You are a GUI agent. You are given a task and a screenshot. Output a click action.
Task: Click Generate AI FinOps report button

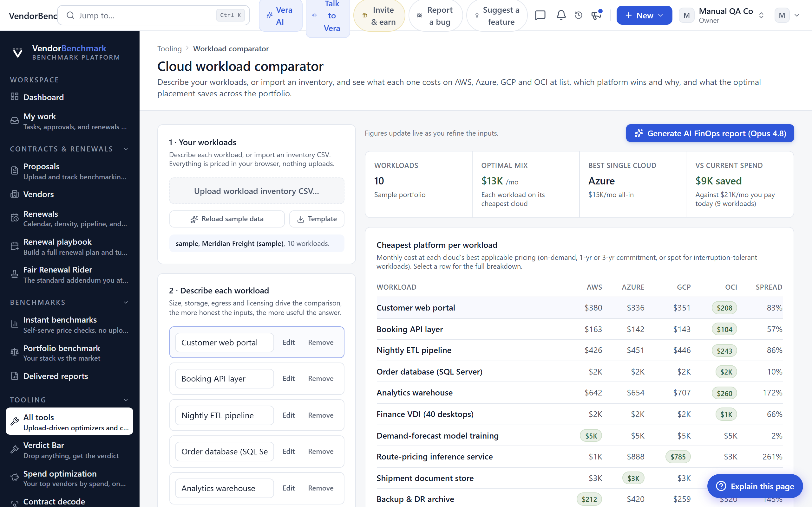pyautogui.click(x=710, y=133)
